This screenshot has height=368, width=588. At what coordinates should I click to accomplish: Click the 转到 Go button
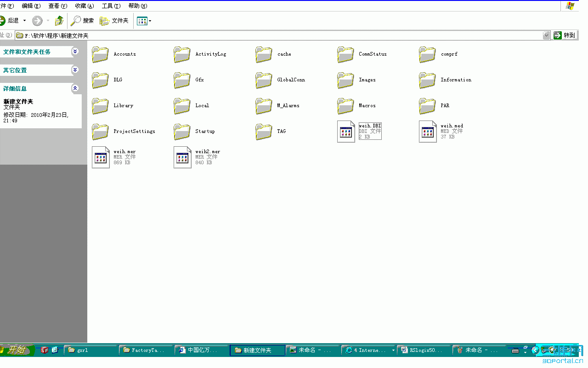(565, 35)
